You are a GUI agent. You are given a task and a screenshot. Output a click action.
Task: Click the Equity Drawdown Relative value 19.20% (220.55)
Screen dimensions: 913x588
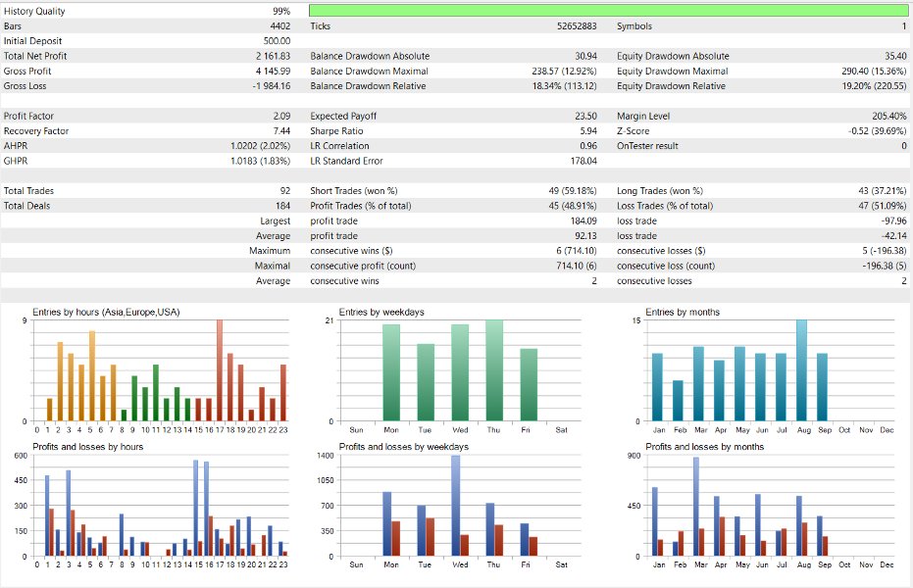click(874, 86)
